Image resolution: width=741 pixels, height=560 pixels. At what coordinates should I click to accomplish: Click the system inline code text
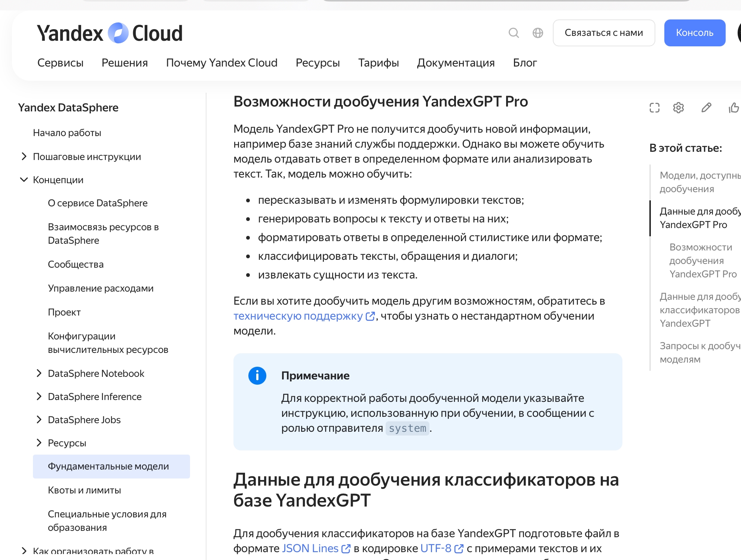coord(407,428)
